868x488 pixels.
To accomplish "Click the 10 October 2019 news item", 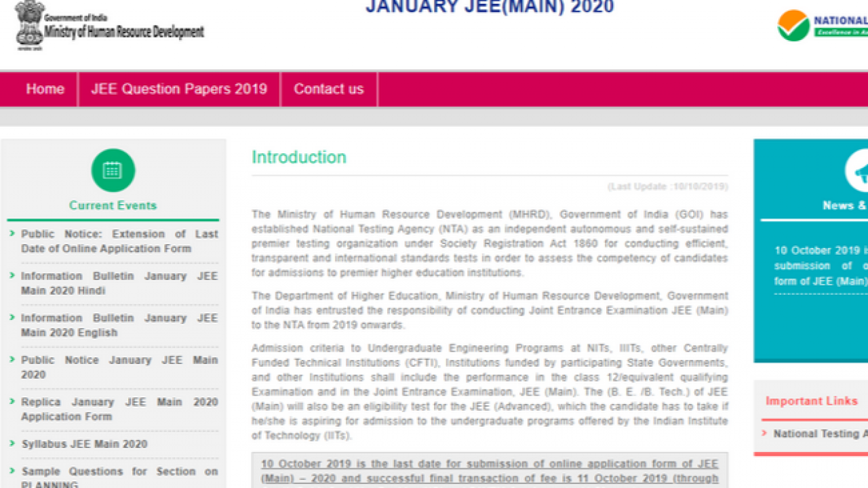I will click(x=821, y=266).
